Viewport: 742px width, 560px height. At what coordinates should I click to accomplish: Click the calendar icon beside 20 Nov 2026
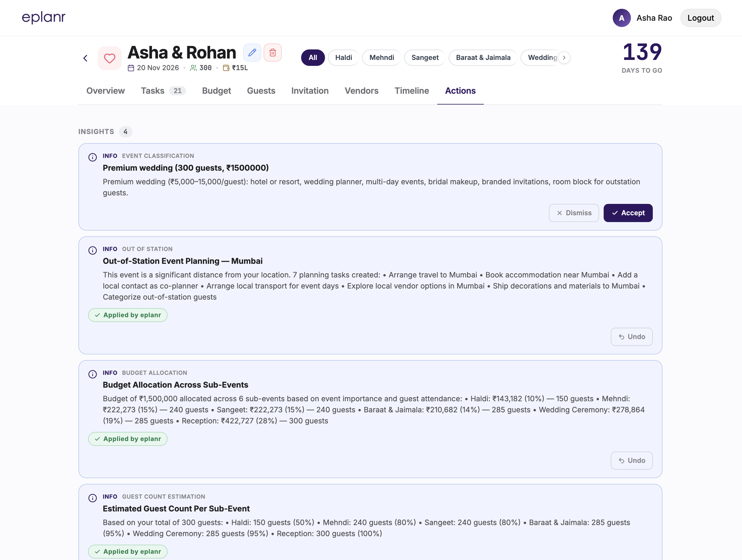point(131,68)
